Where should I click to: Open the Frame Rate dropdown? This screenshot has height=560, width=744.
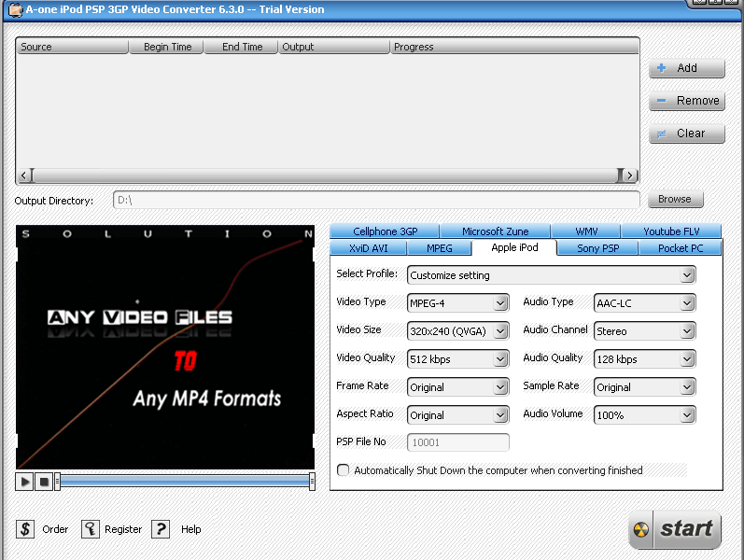coord(458,387)
